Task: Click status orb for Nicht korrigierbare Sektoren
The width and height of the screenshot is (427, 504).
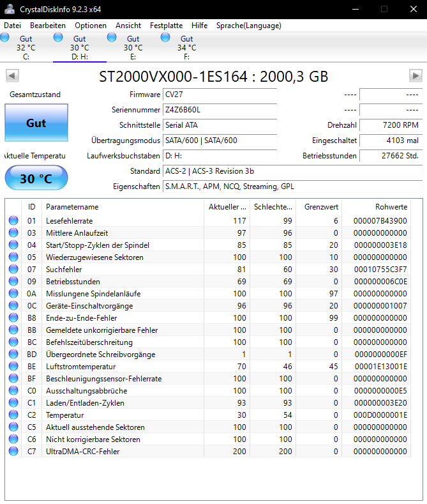Action: pyautogui.click(x=13, y=439)
